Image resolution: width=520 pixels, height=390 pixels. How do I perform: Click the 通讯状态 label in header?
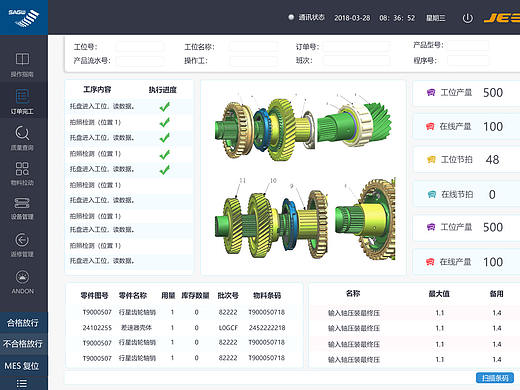pyautogui.click(x=311, y=17)
